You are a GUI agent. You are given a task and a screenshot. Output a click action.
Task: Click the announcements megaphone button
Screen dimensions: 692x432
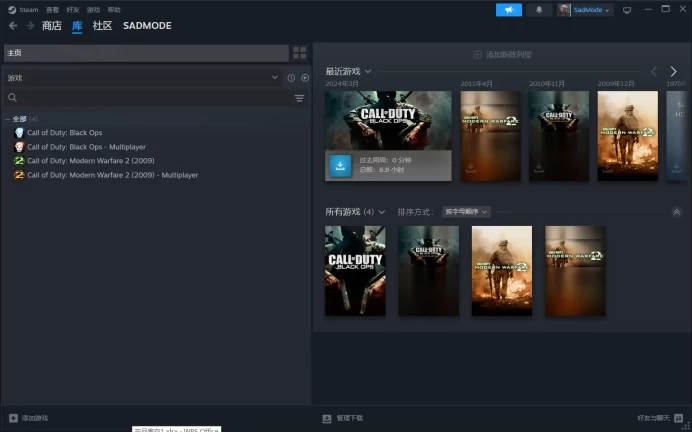[x=509, y=10]
